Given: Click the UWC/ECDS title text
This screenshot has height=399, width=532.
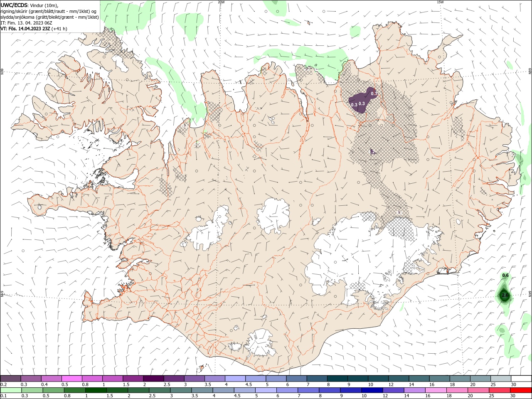Looking at the screenshot, I should pos(14,5).
